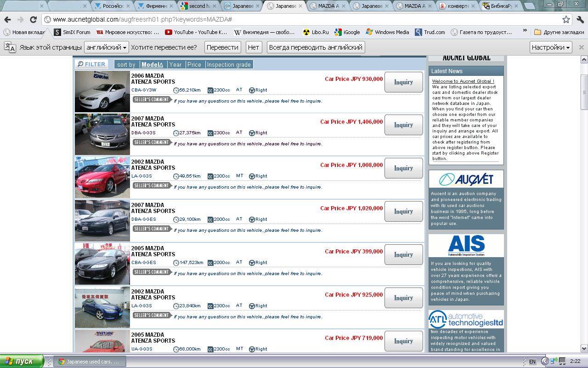
Task: Open the SimIX Forum bookmark
Action: (x=72, y=32)
